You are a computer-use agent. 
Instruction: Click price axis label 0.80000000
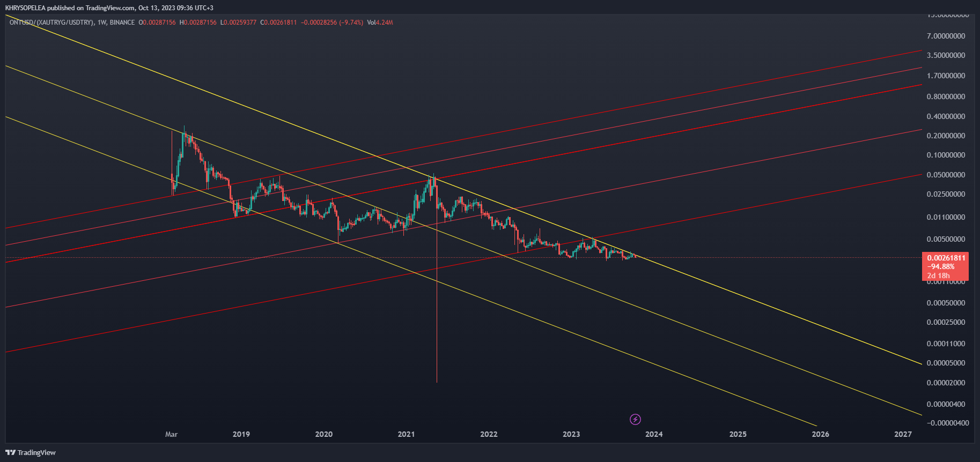[x=946, y=96]
